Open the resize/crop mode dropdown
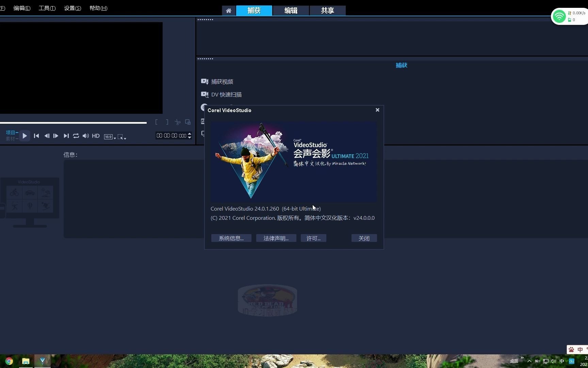The image size is (588, 368). 122,137
